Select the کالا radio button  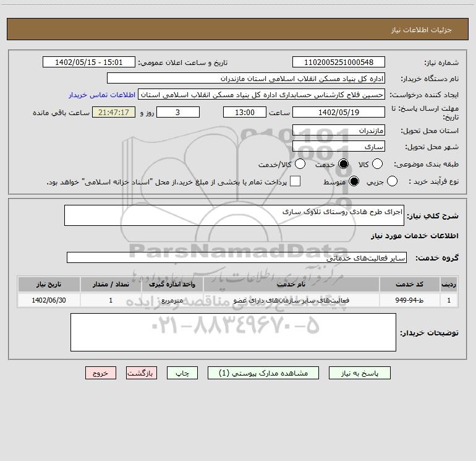(x=377, y=164)
